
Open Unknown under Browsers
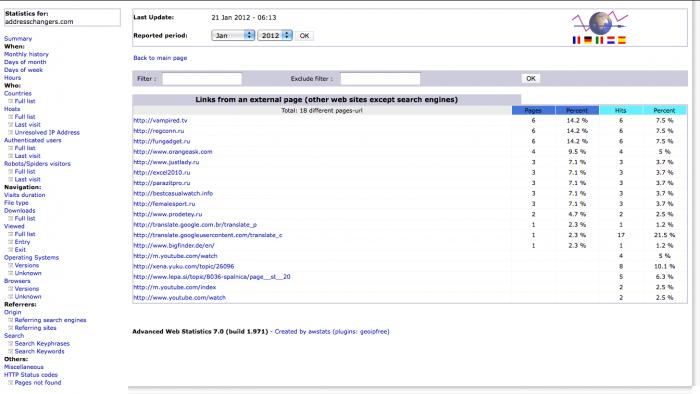coord(28,296)
